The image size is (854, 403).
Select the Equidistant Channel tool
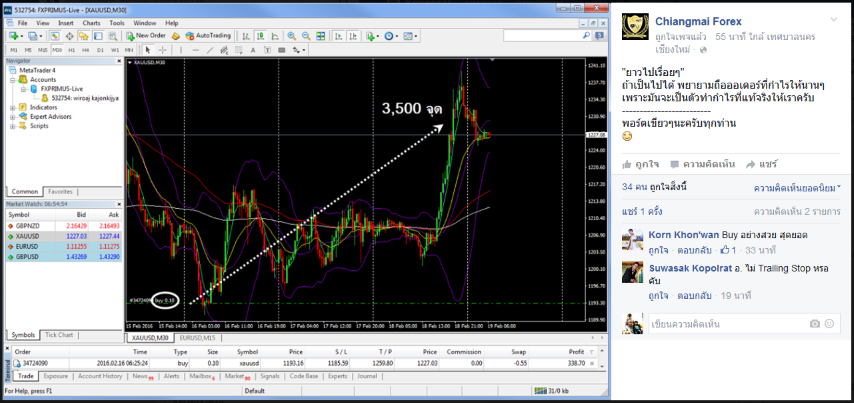[224, 50]
